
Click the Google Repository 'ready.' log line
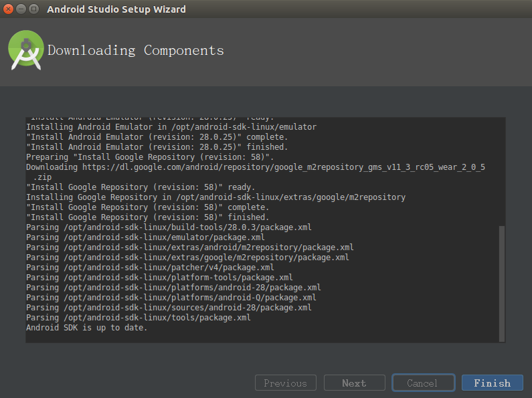tap(141, 187)
